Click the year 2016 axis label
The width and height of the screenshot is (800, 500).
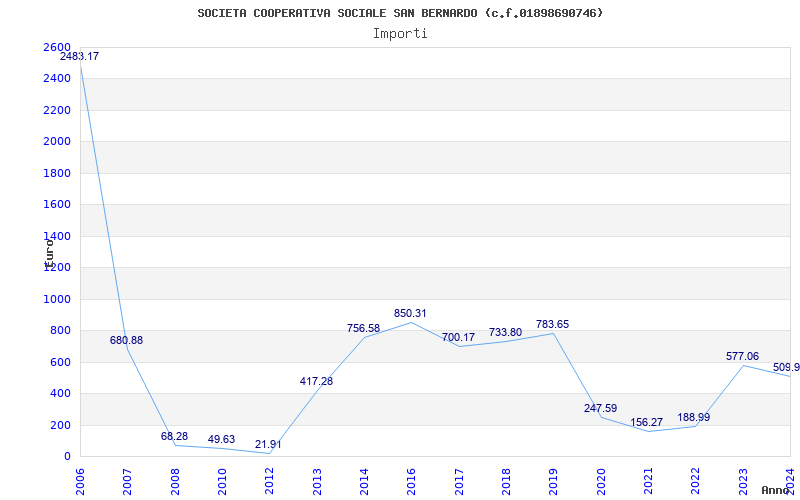click(x=411, y=481)
